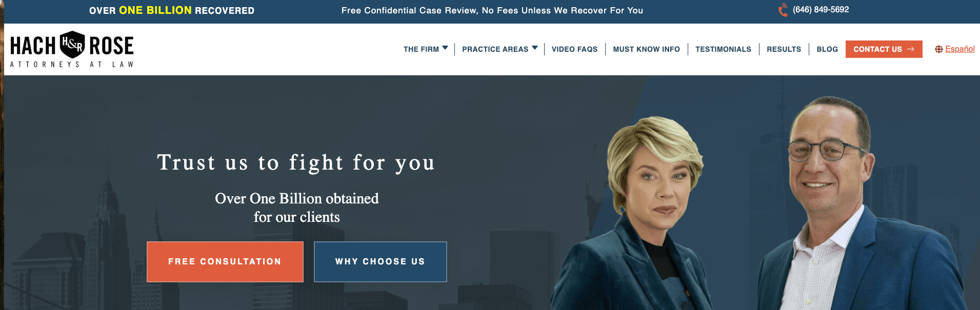Expand the Practice Areas dropdown arrow
Screen dimensions: 980x310
coord(535,48)
